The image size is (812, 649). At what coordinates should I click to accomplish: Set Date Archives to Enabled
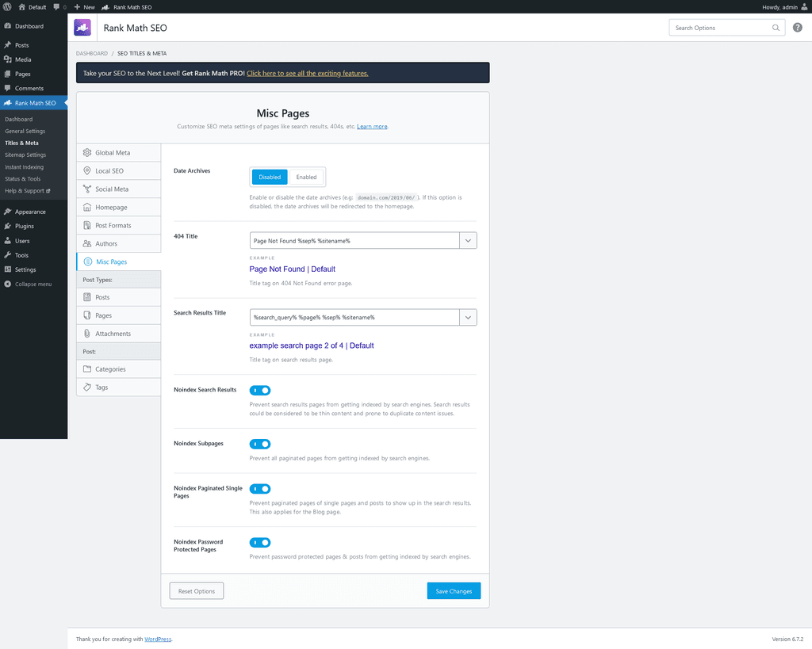(x=307, y=177)
